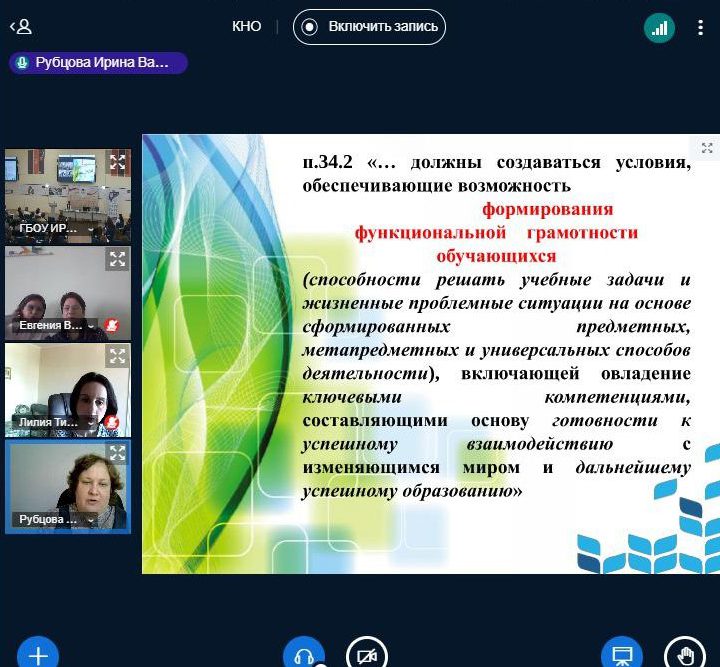This screenshot has height=667, width=720.
Task: Toggle the headphones audio button
Action: click(304, 655)
